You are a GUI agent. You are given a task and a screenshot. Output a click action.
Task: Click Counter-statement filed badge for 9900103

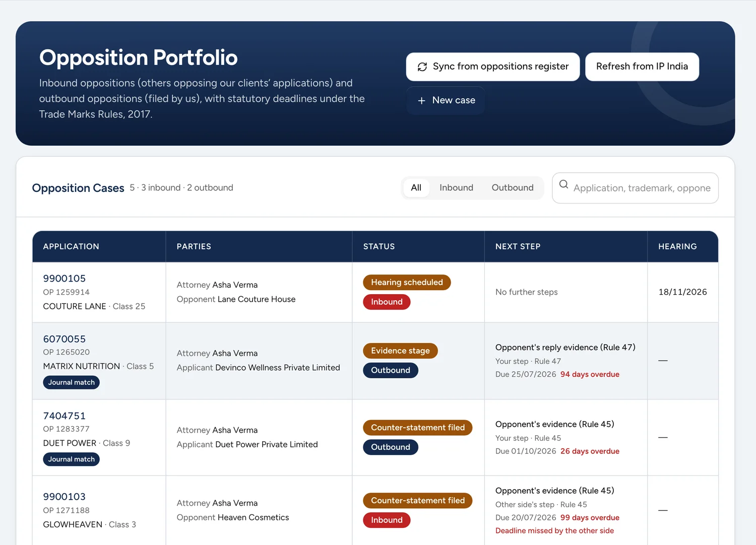click(x=418, y=501)
